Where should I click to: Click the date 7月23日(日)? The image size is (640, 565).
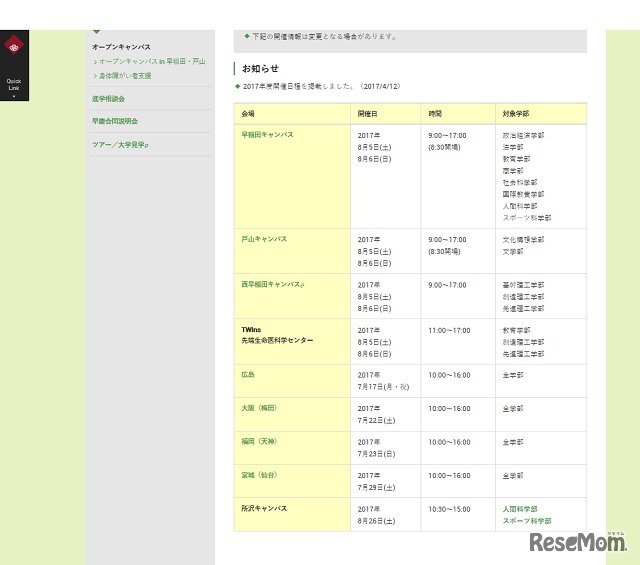pos(376,454)
